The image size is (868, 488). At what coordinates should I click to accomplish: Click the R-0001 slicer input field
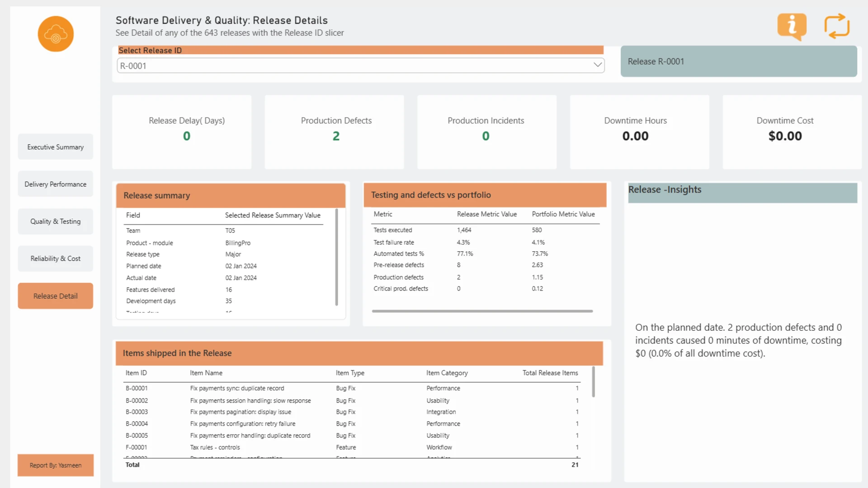[360, 66]
